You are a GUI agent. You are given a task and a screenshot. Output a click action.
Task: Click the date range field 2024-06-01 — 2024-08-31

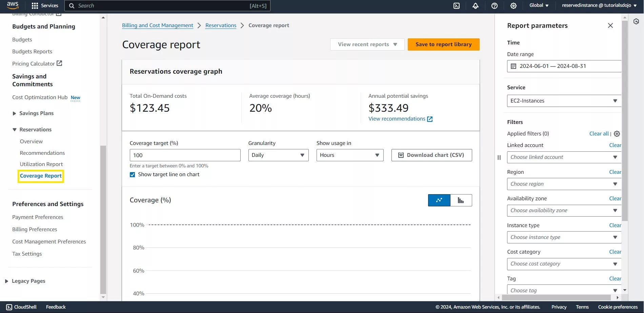click(564, 66)
